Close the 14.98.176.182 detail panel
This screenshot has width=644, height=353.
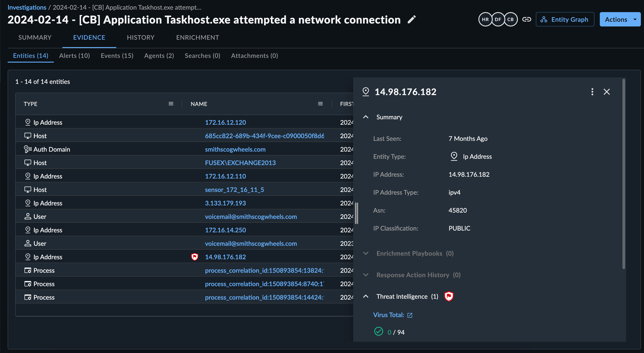pos(607,92)
